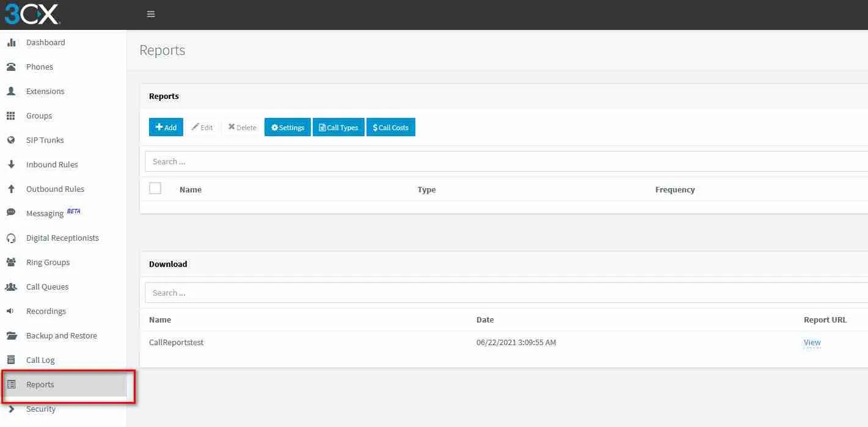Screen dimensions: 868x427
Task: Click the Call Costs button
Action: (390, 127)
